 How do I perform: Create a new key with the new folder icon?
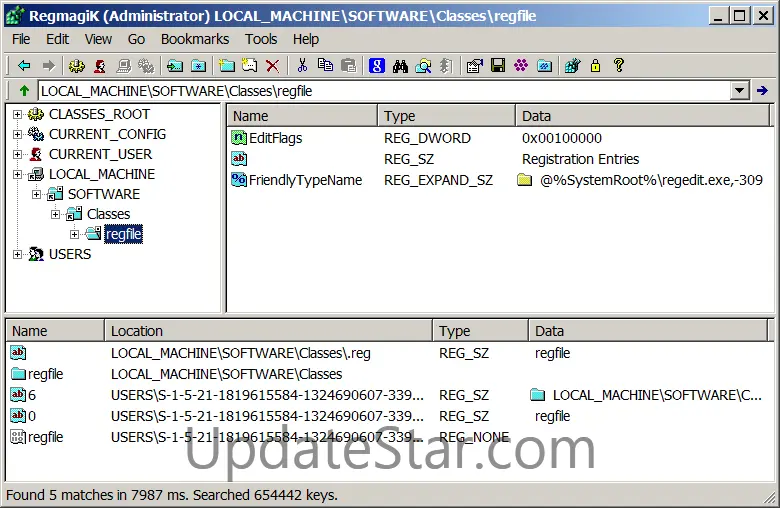pyautogui.click(x=227, y=65)
